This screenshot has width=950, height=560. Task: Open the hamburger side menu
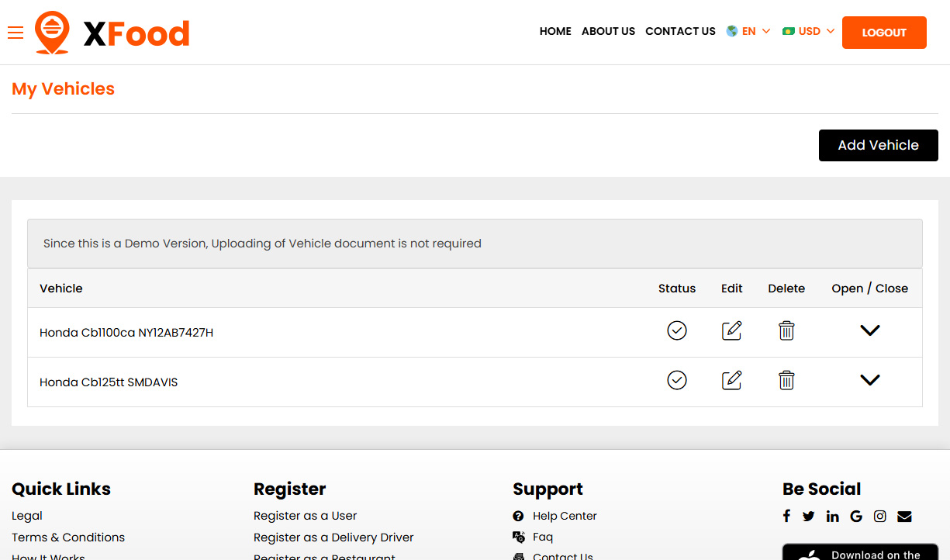(x=16, y=33)
